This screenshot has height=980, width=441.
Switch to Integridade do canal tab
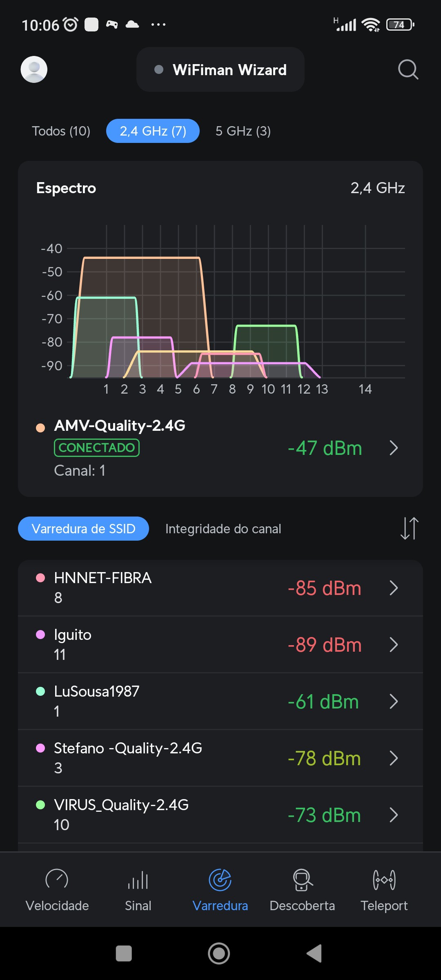point(223,529)
